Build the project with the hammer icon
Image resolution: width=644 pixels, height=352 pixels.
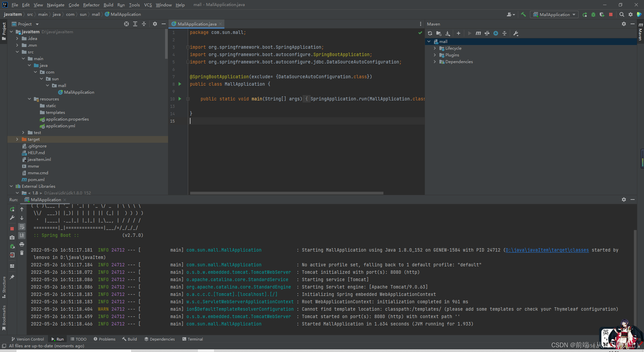pos(524,14)
